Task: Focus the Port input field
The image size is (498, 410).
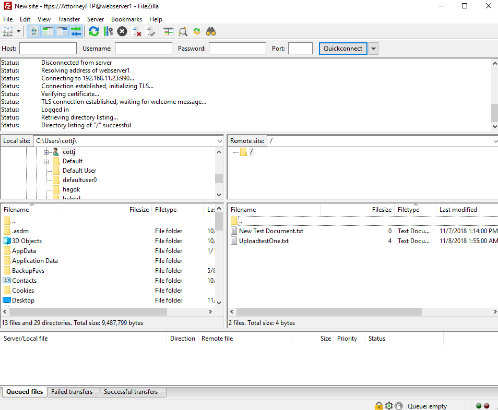Action: 300,49
